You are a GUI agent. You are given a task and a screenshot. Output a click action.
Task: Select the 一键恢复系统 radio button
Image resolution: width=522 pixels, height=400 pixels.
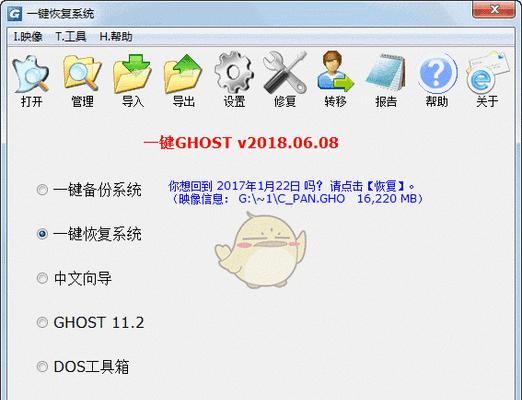click(x=42, y=234)
